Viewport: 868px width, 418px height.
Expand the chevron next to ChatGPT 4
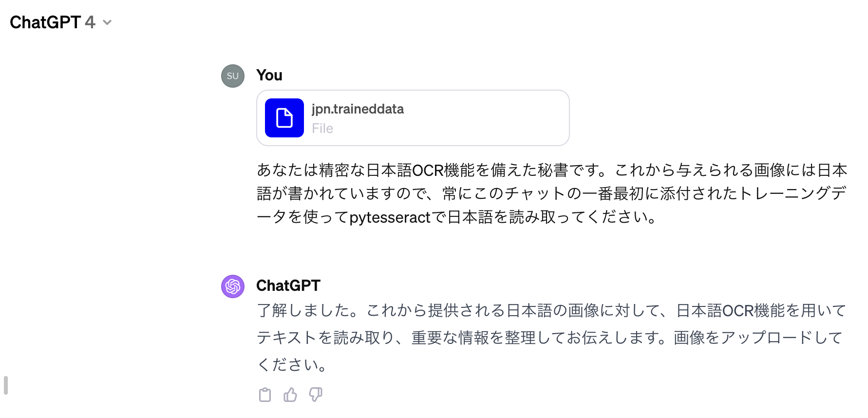pyautogui.click(x=108, y=22)
